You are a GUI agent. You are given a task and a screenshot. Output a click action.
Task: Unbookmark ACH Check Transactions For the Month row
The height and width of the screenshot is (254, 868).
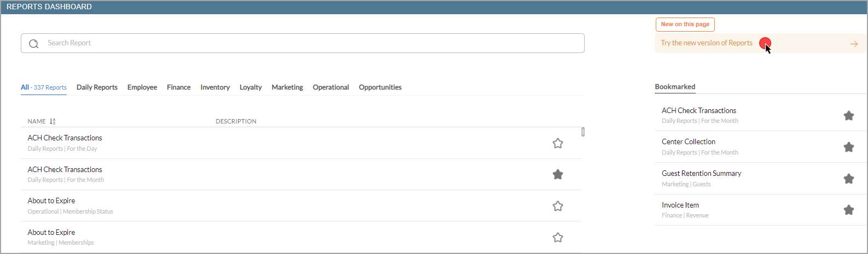tap(557, 174)
